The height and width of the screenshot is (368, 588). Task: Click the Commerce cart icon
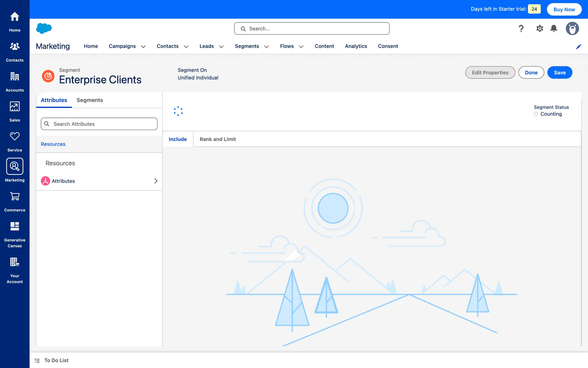click(15, 196)
